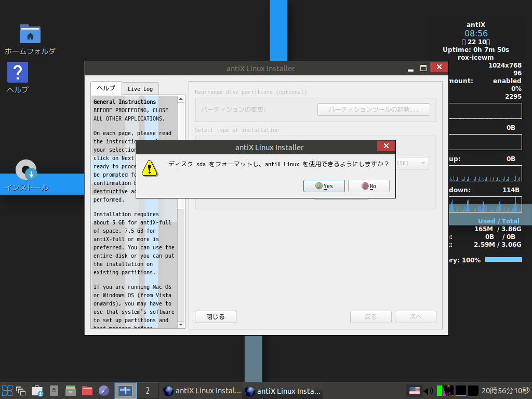Click the eject media taskbar icon
The height and width of the screenshot is (399, 532).
coord(54,391)
